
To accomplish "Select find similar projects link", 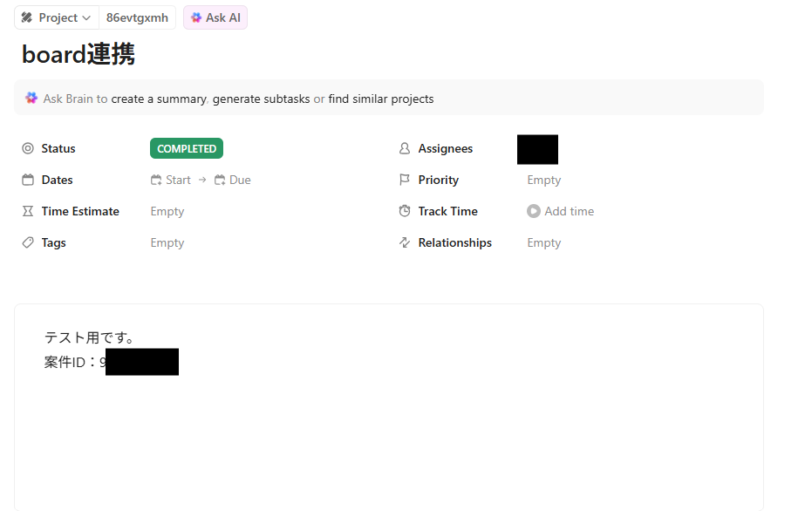I will [381, 99].
